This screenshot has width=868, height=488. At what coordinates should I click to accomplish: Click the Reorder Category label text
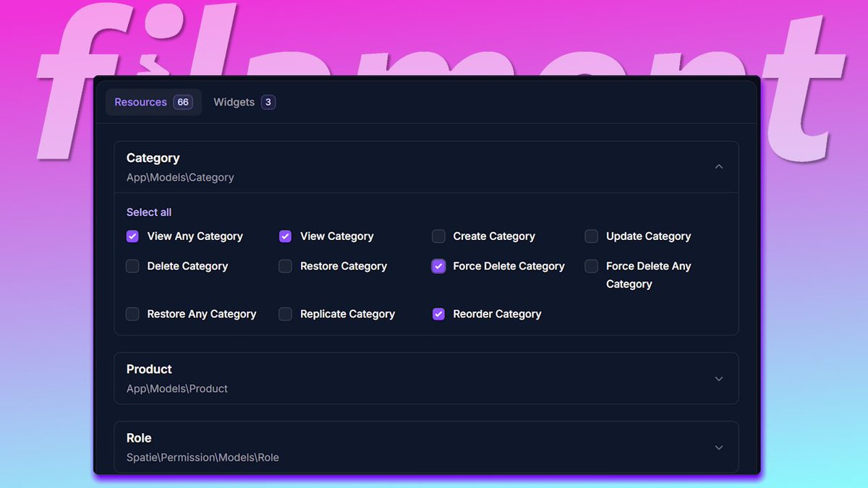[x=497, y=314]
